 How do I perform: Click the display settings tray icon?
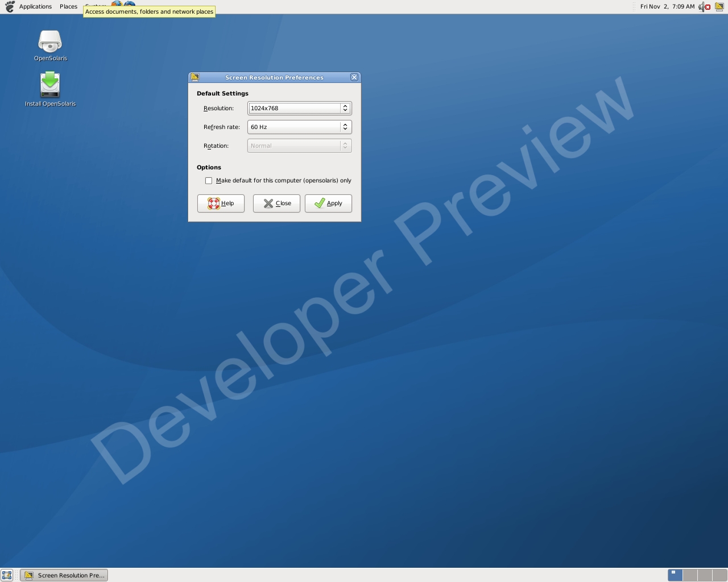click(719, 7)
